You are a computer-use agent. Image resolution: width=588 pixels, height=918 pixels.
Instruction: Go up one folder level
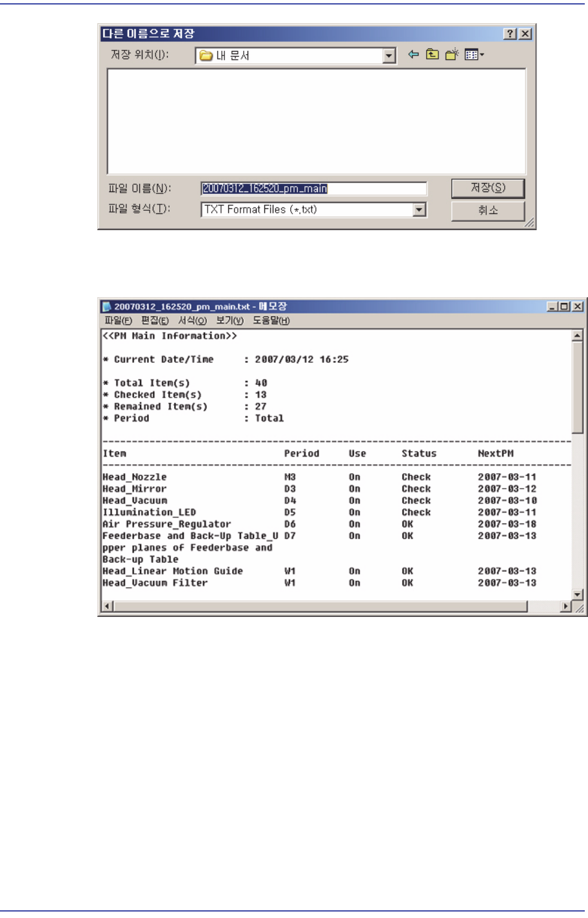coord(433,55)
